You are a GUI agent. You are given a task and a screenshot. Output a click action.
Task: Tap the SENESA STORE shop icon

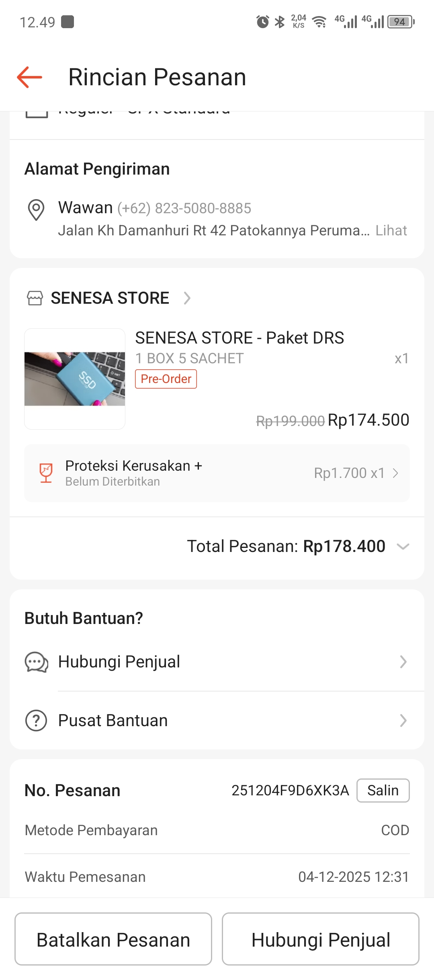(35, 298)
